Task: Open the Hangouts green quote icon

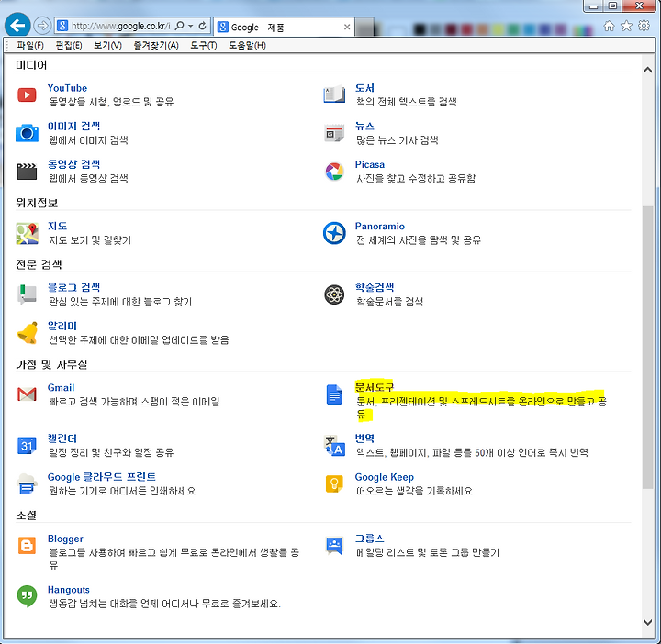Action: (27, 596)
